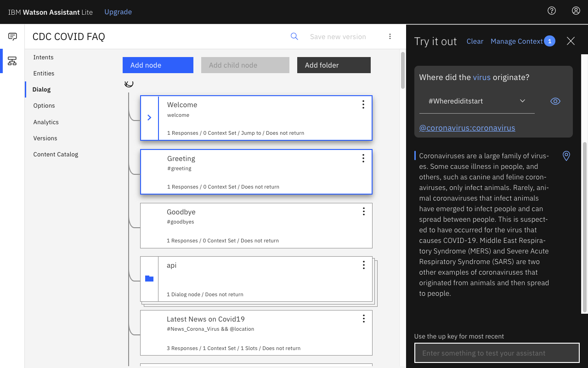Open the Goodbye node options menu

point(363,212)
